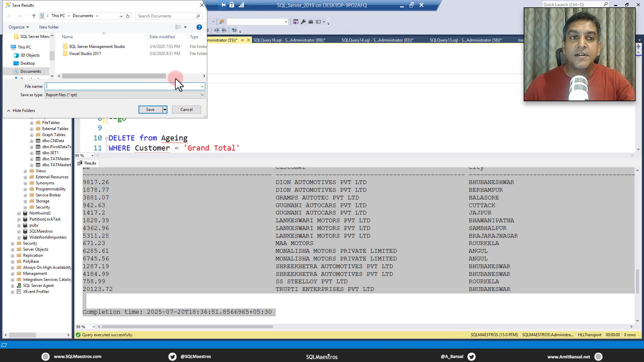Refresh the Documents folder listing
The width and height of the screenshot is (644, 362).
click(x=128, y=16)
